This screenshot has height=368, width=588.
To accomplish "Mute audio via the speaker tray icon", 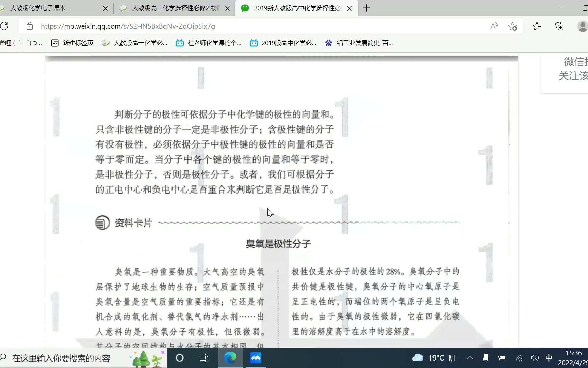I will tap(534, 358).
